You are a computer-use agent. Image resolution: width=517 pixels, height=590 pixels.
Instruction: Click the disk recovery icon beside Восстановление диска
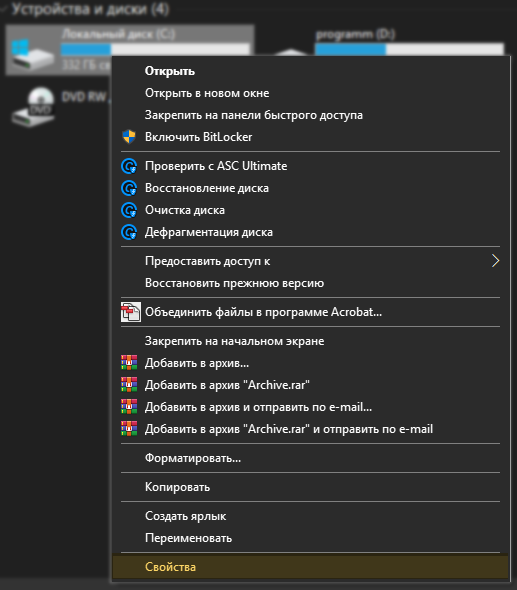(x=129, y=188)
